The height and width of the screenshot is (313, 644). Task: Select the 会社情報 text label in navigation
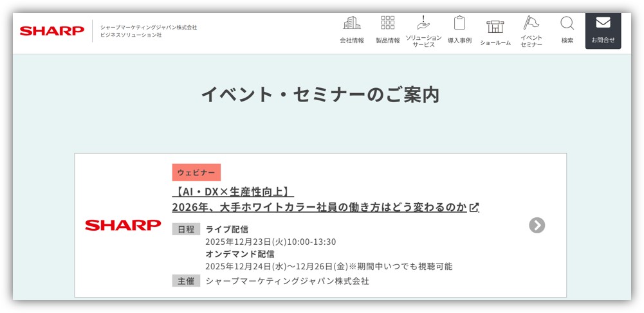(352, 40)
